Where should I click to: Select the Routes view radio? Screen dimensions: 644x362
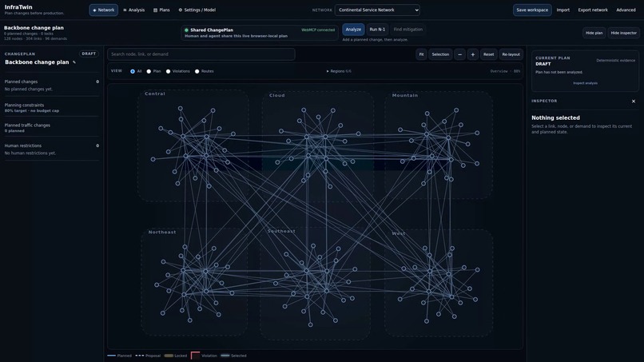[x=197, y=71]
